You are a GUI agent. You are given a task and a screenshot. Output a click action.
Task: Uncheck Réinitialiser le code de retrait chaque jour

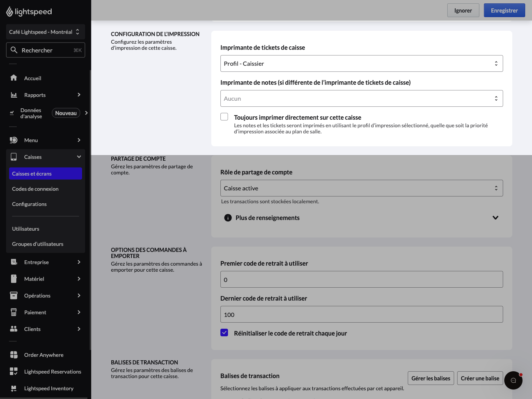224,333
